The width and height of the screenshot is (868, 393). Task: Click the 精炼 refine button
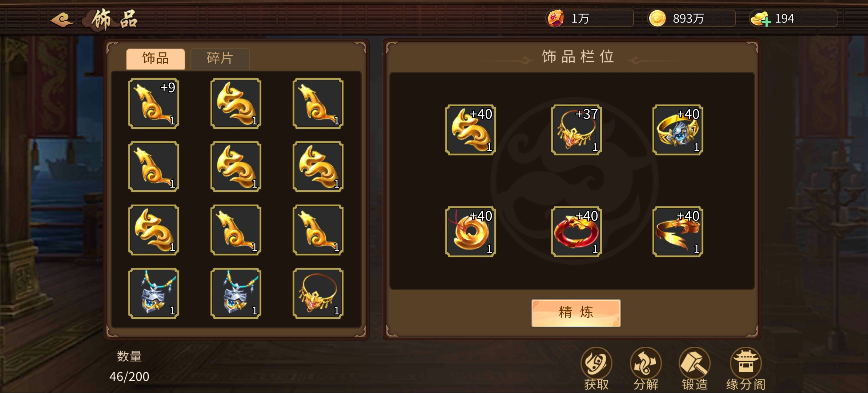(576, 313)
